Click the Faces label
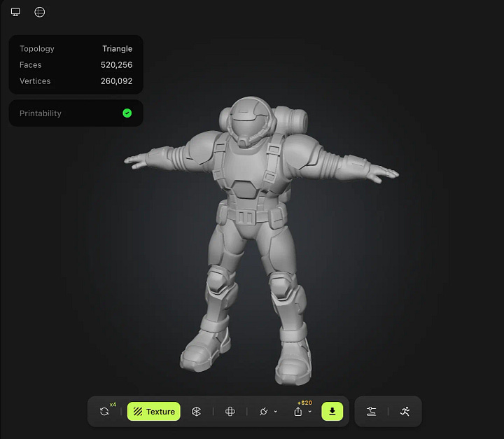This screenshot has width=504, height=439. 31,65
